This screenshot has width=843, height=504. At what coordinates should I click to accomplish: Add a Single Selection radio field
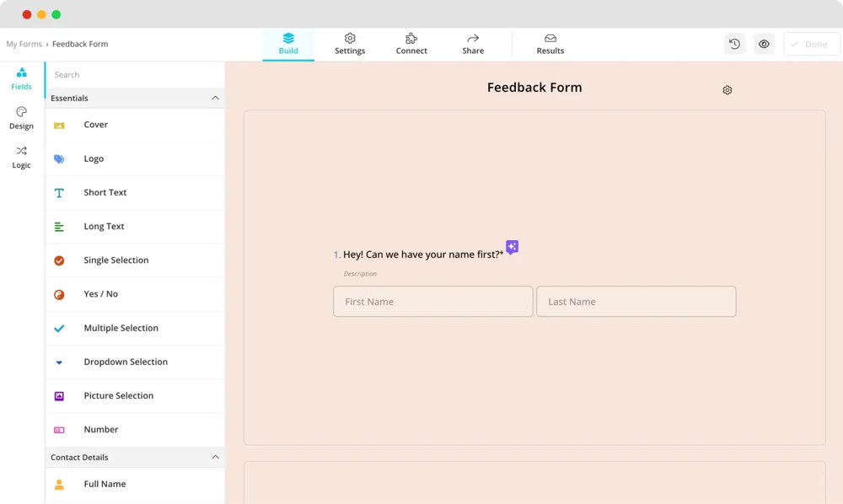115,260
